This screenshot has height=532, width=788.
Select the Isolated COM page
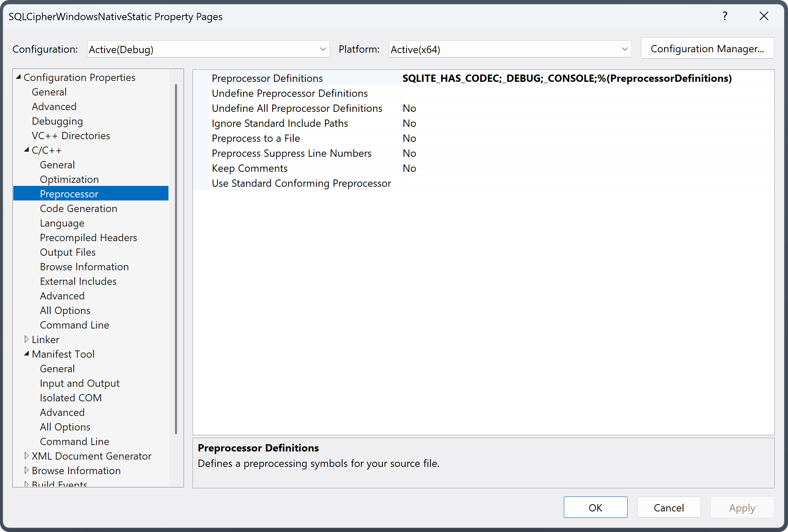[x=71, y=398]
